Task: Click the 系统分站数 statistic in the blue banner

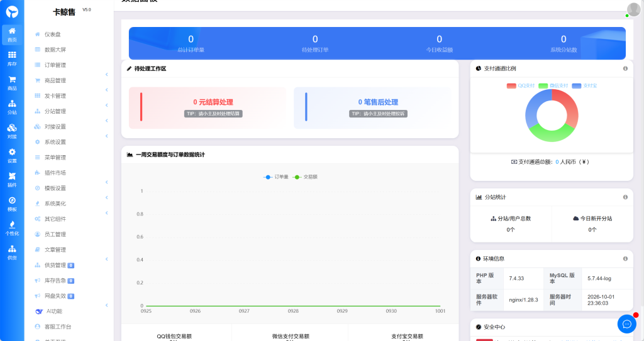Action: tap(563, 43)
